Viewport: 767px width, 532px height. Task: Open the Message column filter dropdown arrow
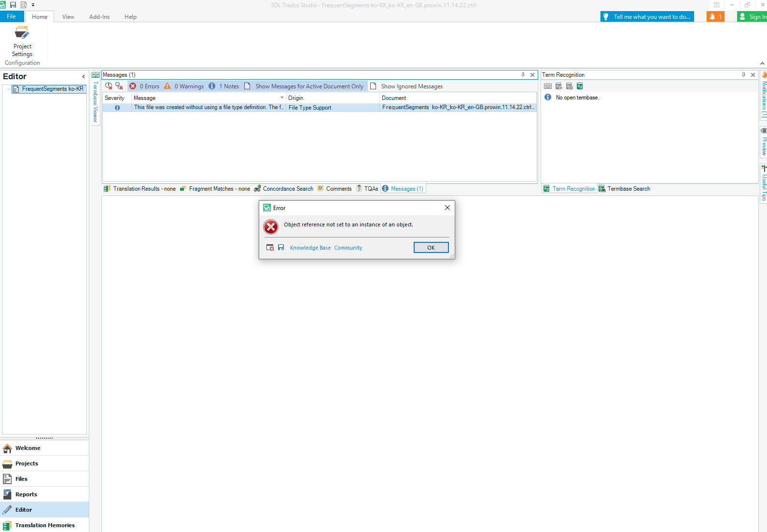tap(282, 98)
